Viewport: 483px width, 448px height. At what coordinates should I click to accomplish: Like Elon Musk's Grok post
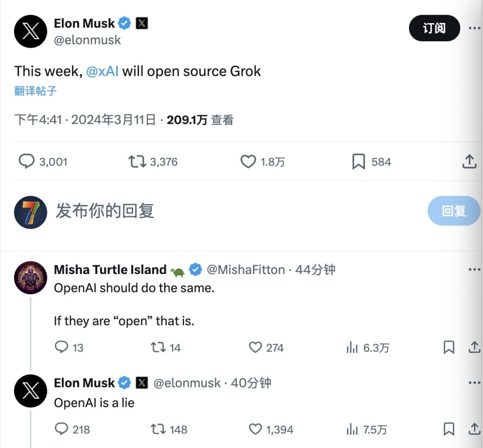coord(248,161)
